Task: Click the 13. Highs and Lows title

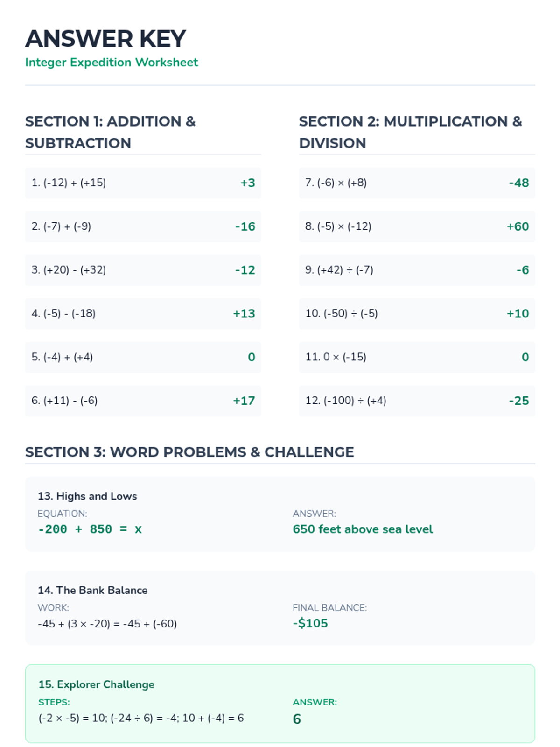Action: tap(87, 496)
